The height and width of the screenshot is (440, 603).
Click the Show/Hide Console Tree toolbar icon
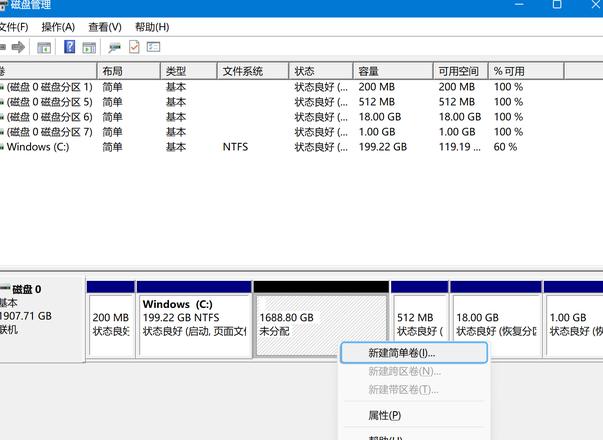[x=44, y=48]
